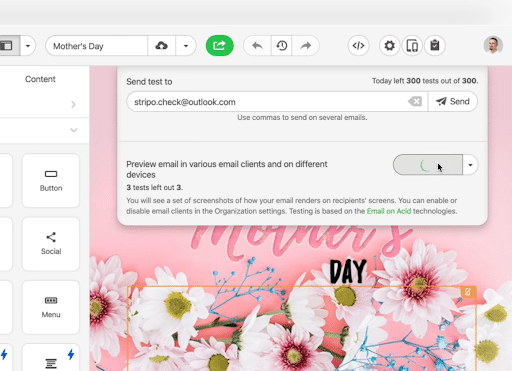
Task: Select the Content tab
Action: tap(40, 79)
